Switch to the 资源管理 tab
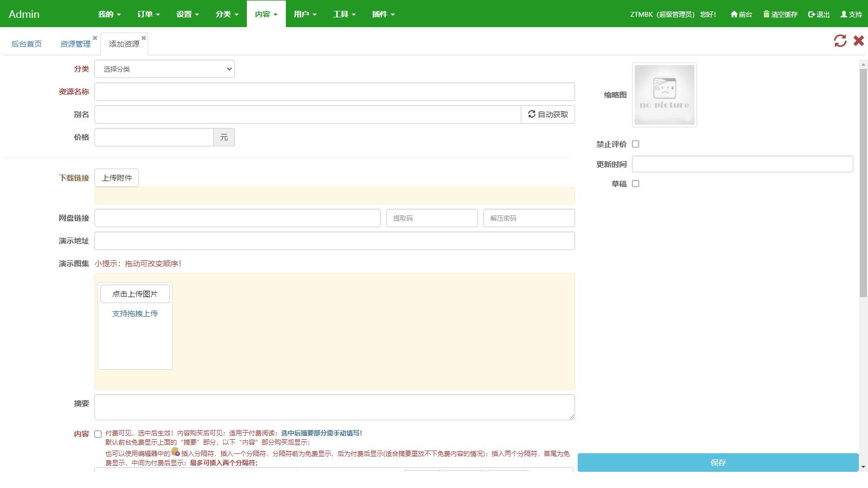 [x=75, y=44]
